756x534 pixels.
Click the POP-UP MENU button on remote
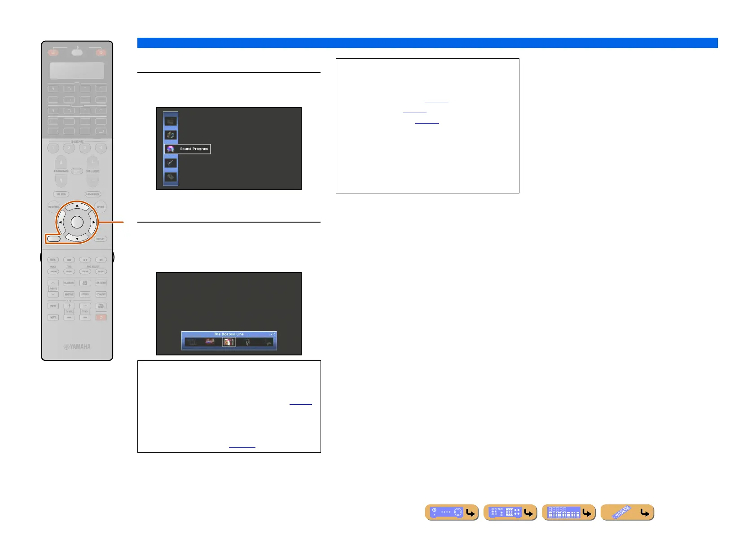point(93,194)
